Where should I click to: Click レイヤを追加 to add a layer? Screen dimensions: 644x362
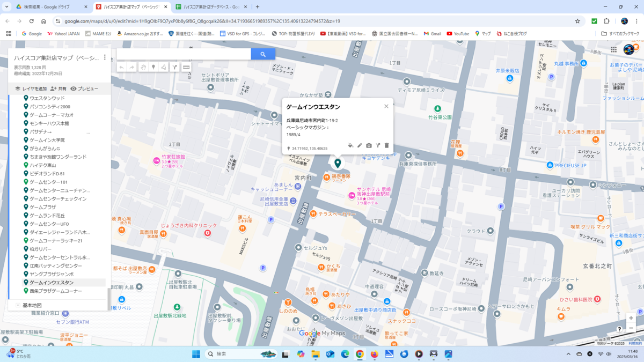coord(31,88)
